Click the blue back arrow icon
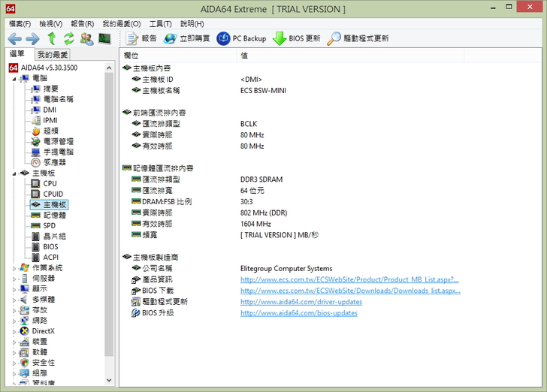 14,38
